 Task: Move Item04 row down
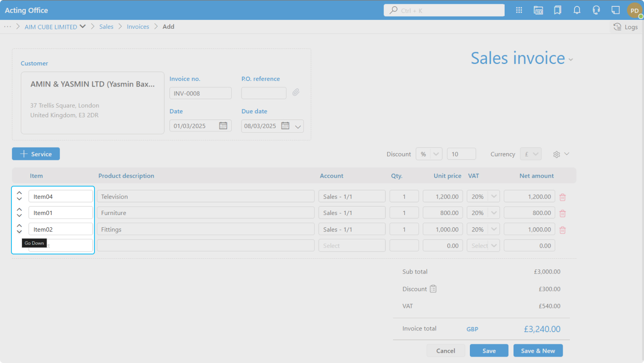point(19,199)
